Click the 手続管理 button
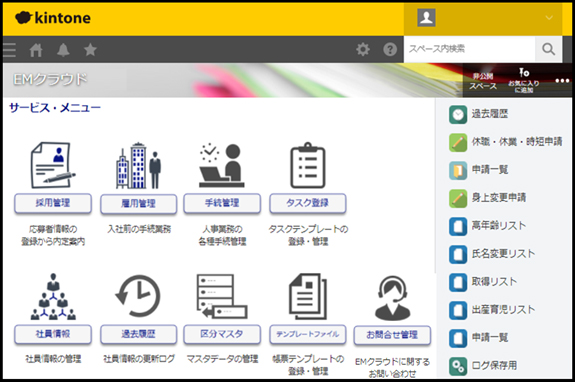Image resolution: width=575 pixels, height=382 pixels. [222, 203]
